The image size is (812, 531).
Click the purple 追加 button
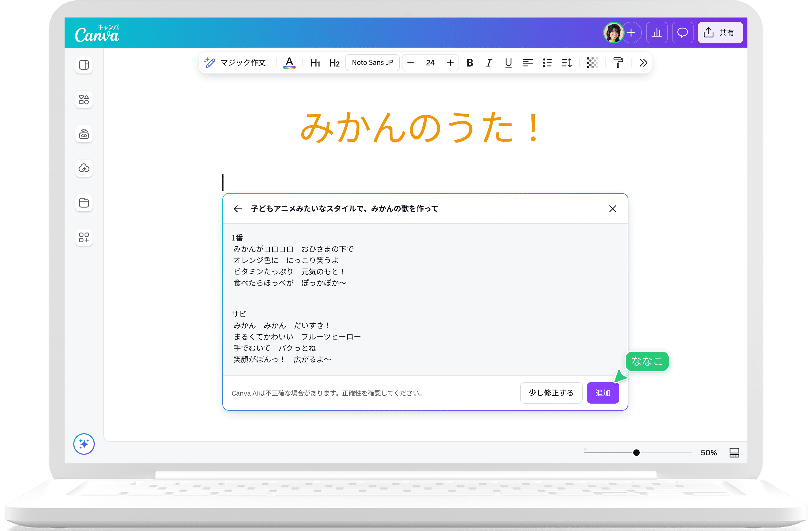point(603,393)
